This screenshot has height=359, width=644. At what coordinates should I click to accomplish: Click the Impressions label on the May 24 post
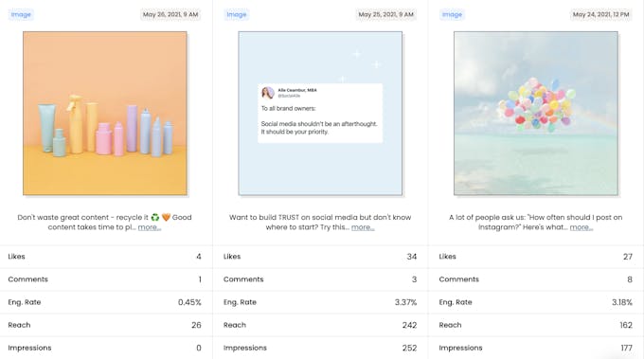click(460, 348)
